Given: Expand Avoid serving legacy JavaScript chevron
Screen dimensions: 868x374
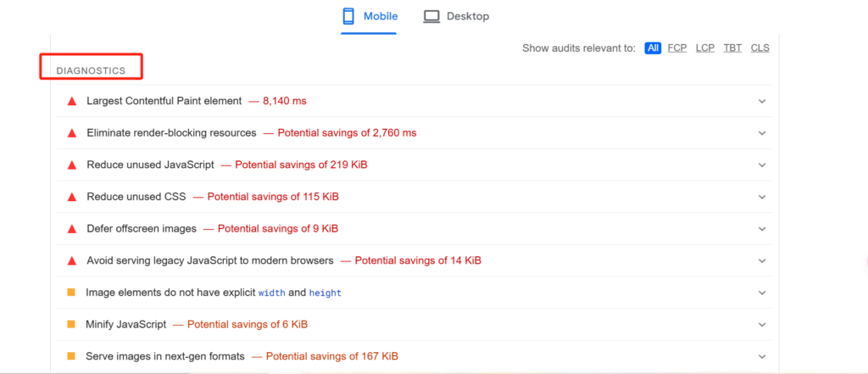Looking at the screenshot, I should click(x=762, y=261).
